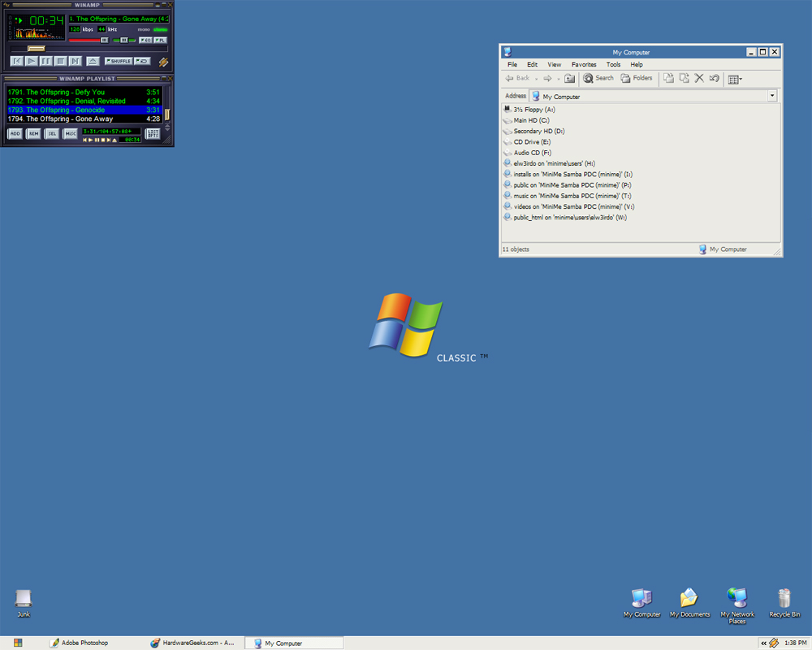Open the MISC menu in the Winamp playlist
This screenshot has width=812, height=650.
(69, 133)
